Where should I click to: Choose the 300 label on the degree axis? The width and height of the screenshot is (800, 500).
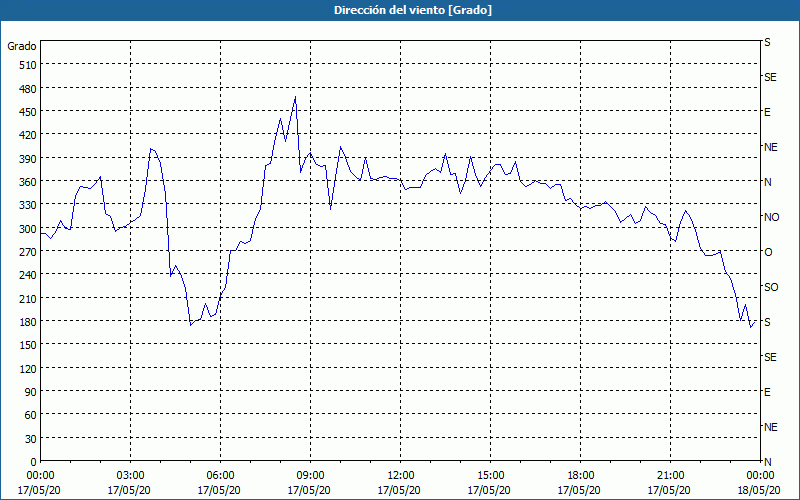29,228
